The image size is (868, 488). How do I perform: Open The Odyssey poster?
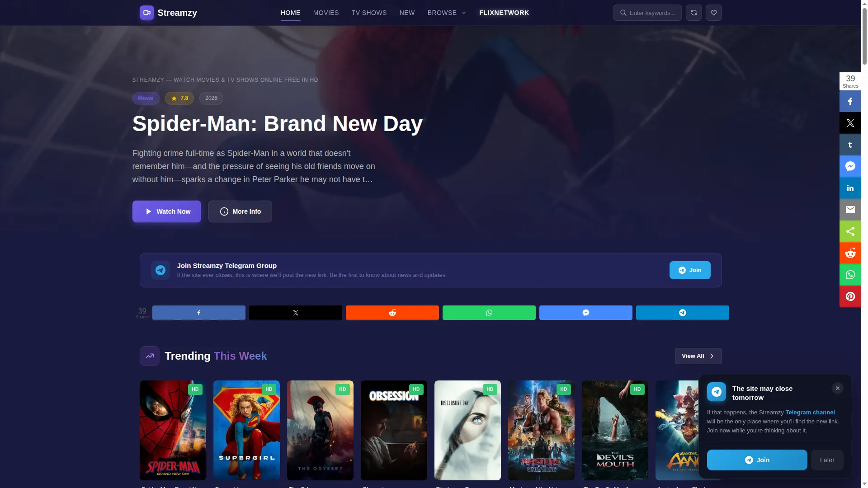(x=320, y=430)
